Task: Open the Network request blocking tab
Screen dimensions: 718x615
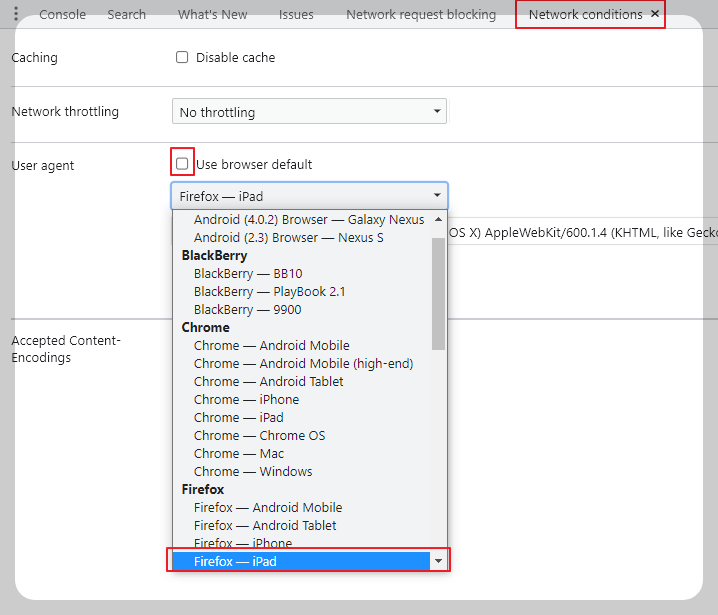Action: (421, 15)
